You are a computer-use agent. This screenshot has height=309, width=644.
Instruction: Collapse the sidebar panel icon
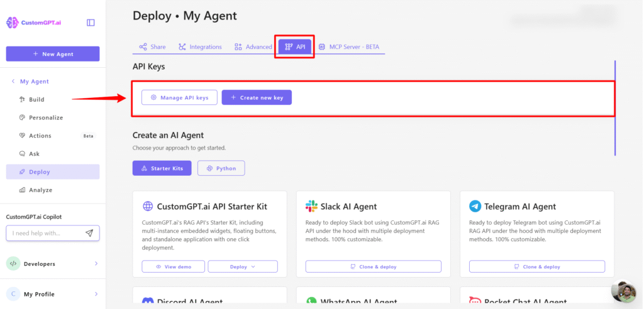pyautogui.click(x=91, y=23)
